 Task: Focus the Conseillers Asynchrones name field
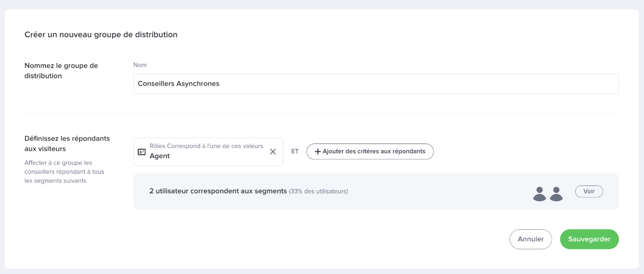coord(376,84)
